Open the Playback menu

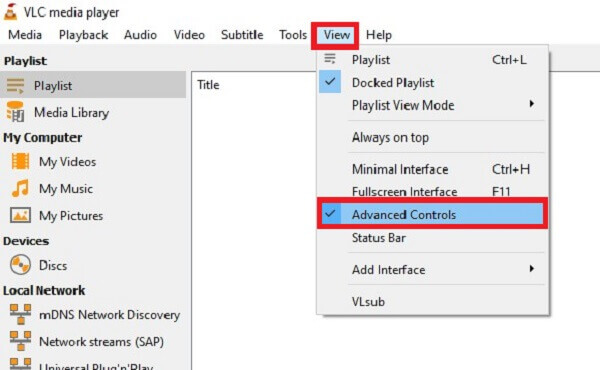click(x=83, y=35)
